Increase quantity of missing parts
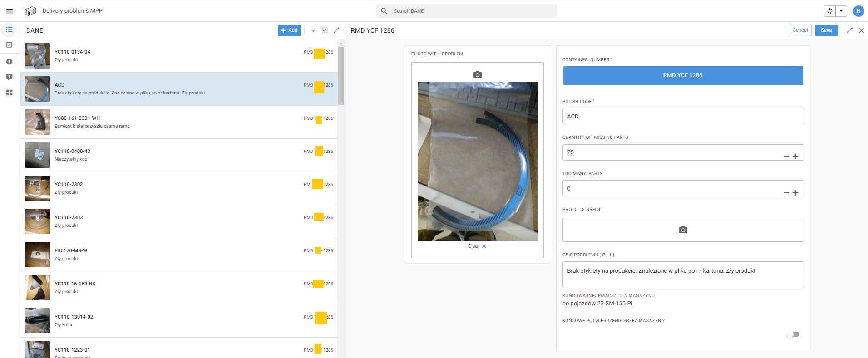The image size is (868, 358). pyautogui.click(x=795, y=157)
